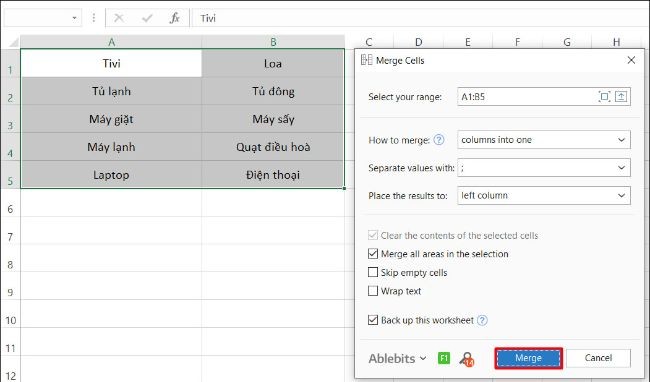Image resolution: width=650 pixels, height=382 pixels.
Task: Select row 7 header
Action: pyautogui.click(x=10, y=230)
